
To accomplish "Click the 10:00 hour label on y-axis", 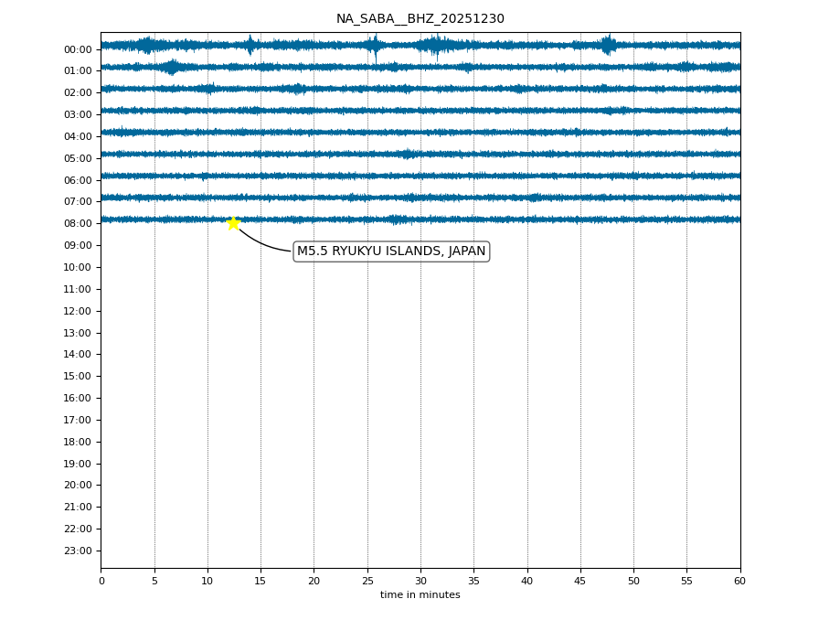I will 78,267.
